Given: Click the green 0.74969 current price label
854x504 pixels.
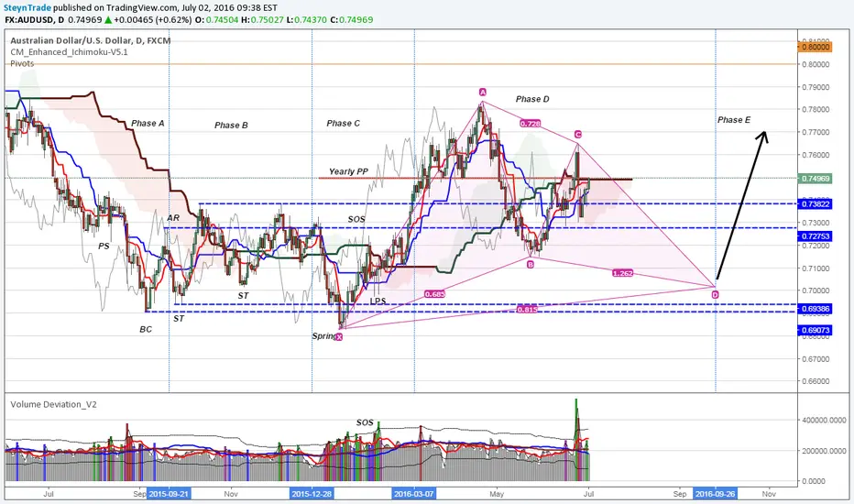Looking at the screenshot, I should click(x=816, y=179).
